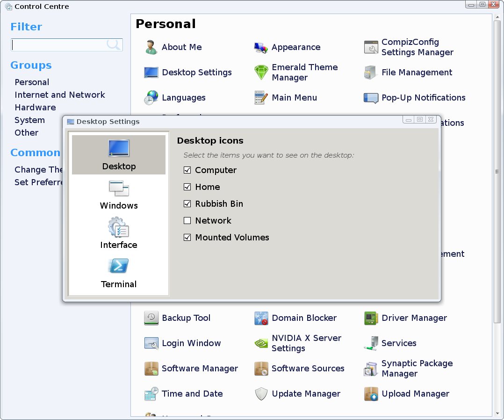Uncheck the Home desktop icon checkbox

coord(187,187)
